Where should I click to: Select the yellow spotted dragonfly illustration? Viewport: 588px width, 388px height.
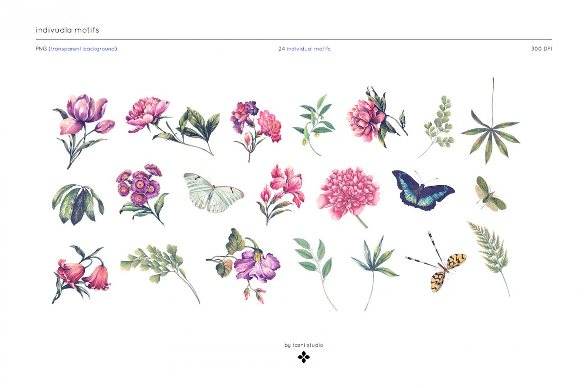(x=436, y=262)
